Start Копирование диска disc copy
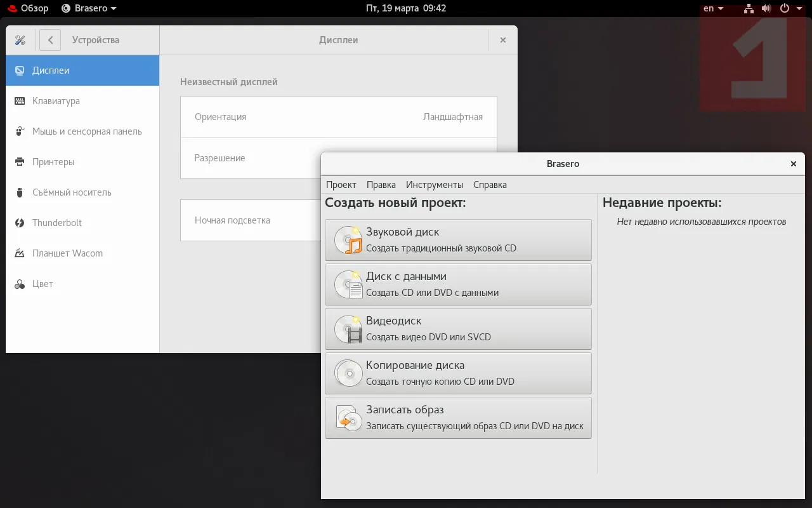Viewport: 812px width, 508px height. (x=458, y=373)
